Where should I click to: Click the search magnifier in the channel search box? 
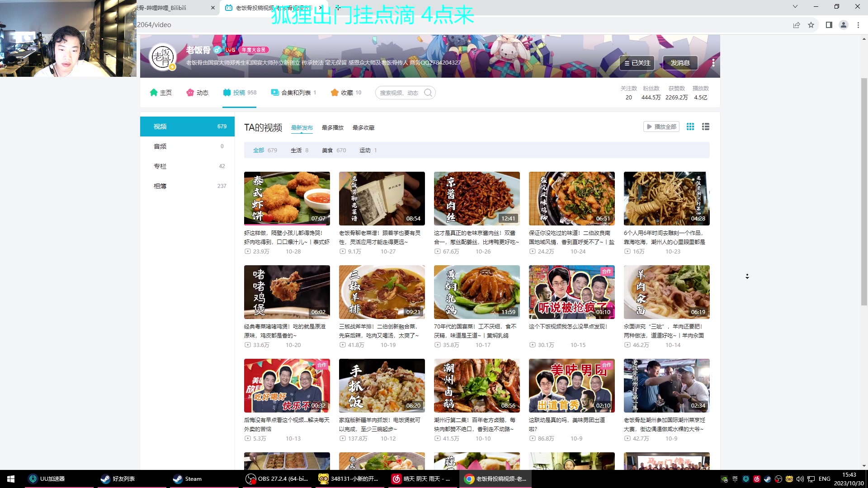[428, 92]
